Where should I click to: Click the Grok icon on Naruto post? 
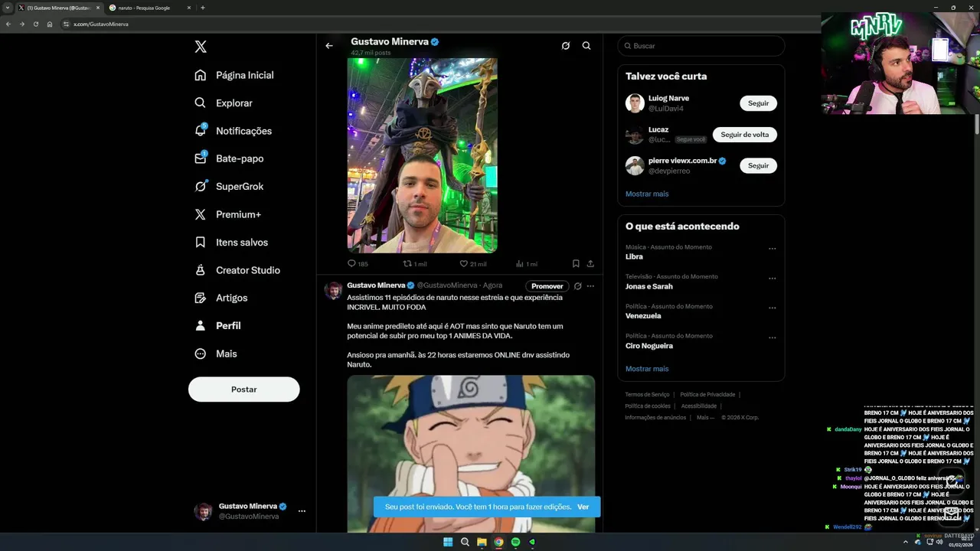tap(578, 286)
